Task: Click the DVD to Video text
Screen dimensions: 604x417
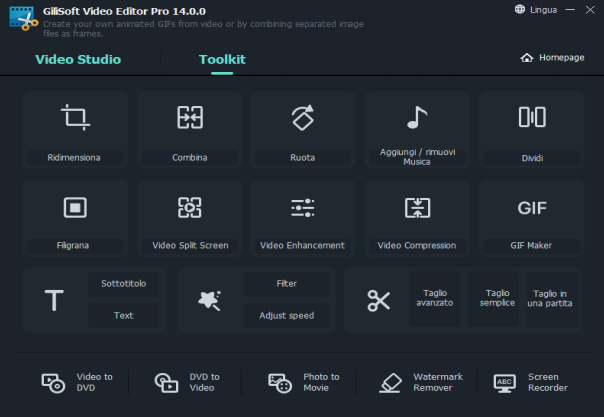Action: 204,382
